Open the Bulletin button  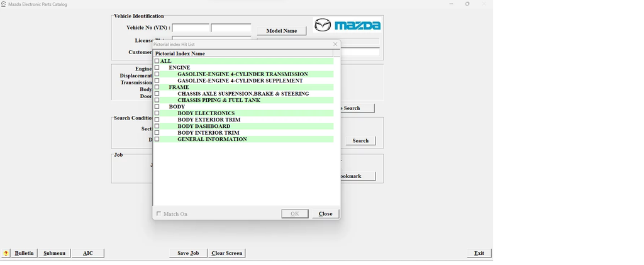tap(24, 253)
